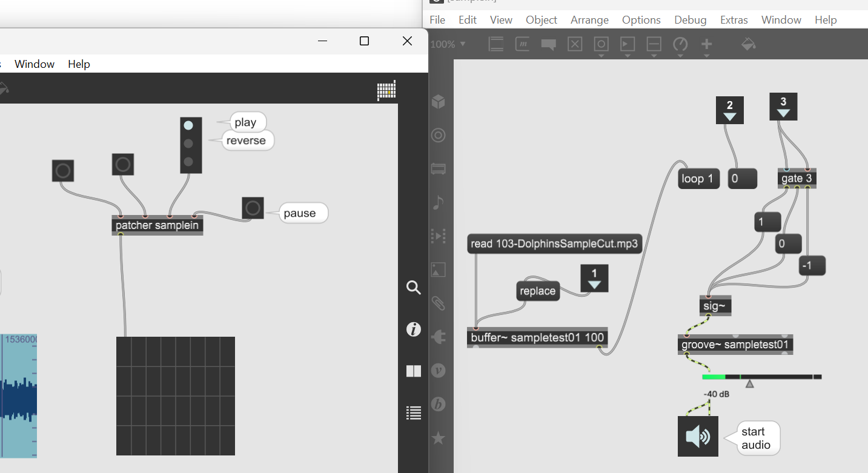Click the green gain meter bar
Image resolution: width=868 pixels, height=473 pixels.
(714, 377)
